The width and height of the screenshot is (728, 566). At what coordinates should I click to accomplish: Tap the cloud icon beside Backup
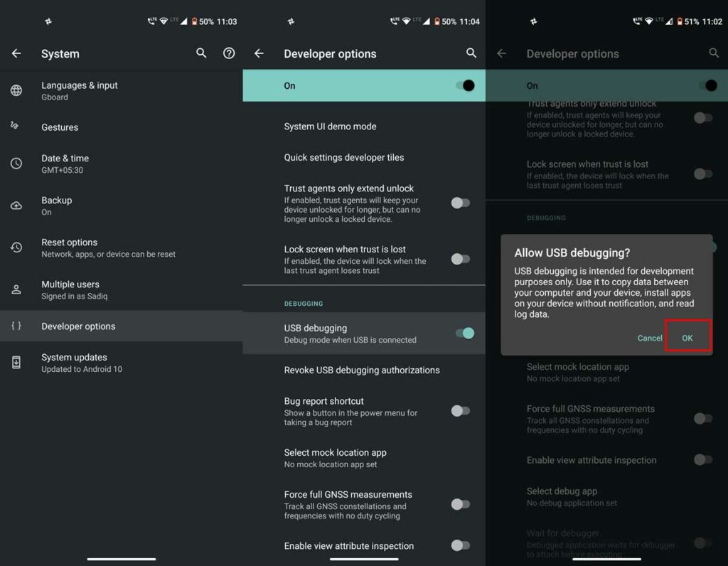pyautogui.click(x=17, y=205)
